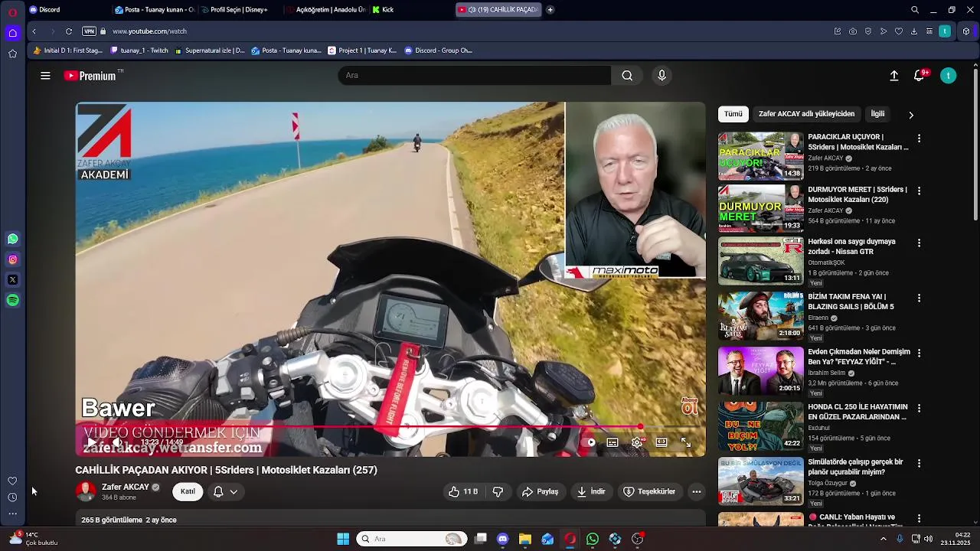Screen dimensions: 980x551
Task: Show more filter chips with right arrow
Action: click(x=910, y=115)
